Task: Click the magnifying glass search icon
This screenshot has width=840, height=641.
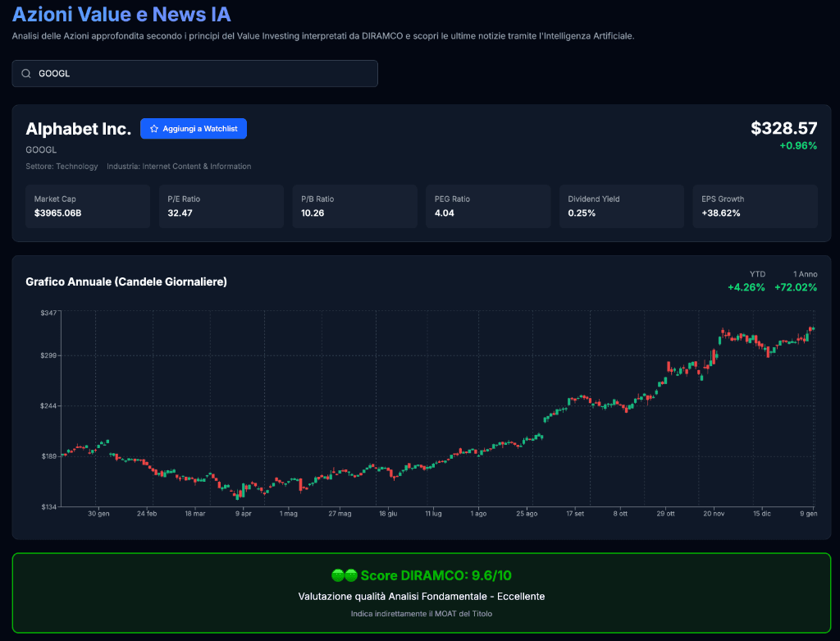Action: (25, 73)
